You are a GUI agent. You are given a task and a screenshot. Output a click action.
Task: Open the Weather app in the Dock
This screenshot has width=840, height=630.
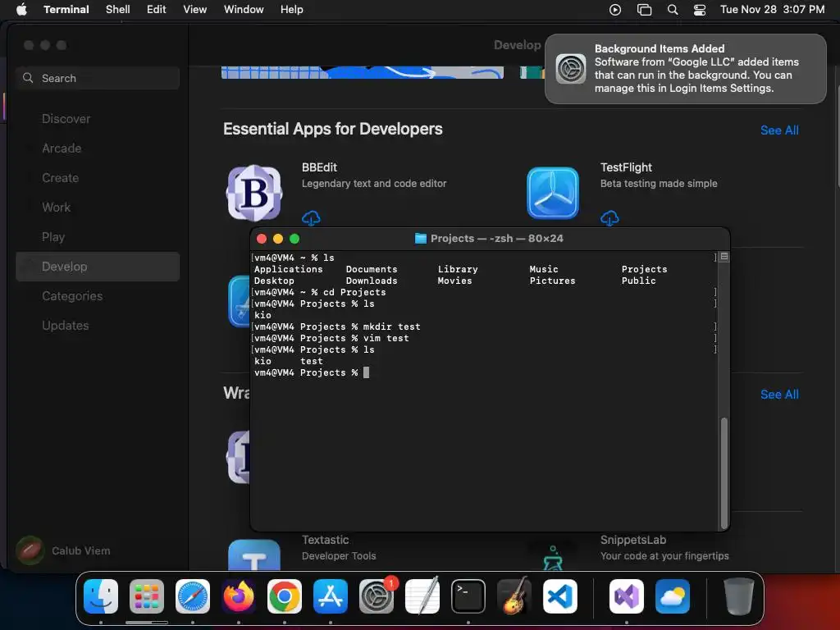coord(673,596)
